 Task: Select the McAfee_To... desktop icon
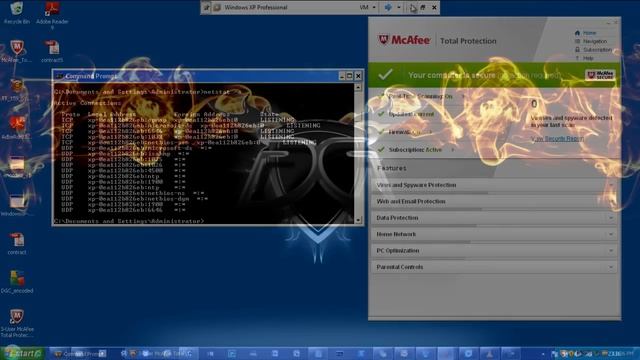(x=16, y=51)
